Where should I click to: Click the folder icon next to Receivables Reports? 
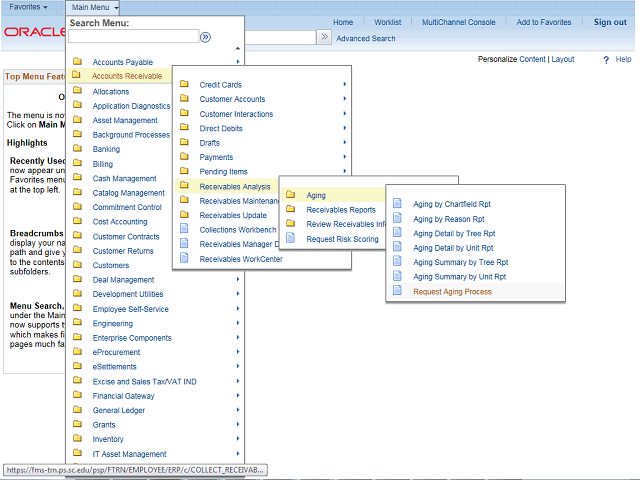point(291,210)
